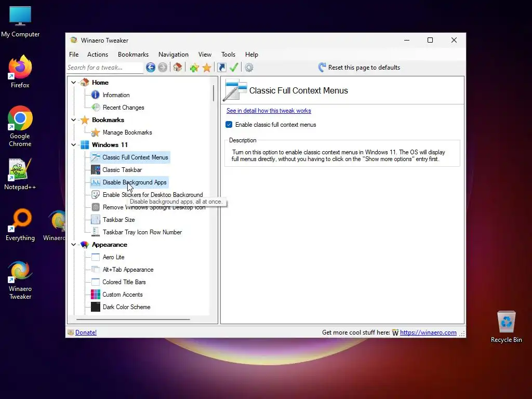Click the Classic Taskbar item icon
532x399 pixels.
pos(96,170)
